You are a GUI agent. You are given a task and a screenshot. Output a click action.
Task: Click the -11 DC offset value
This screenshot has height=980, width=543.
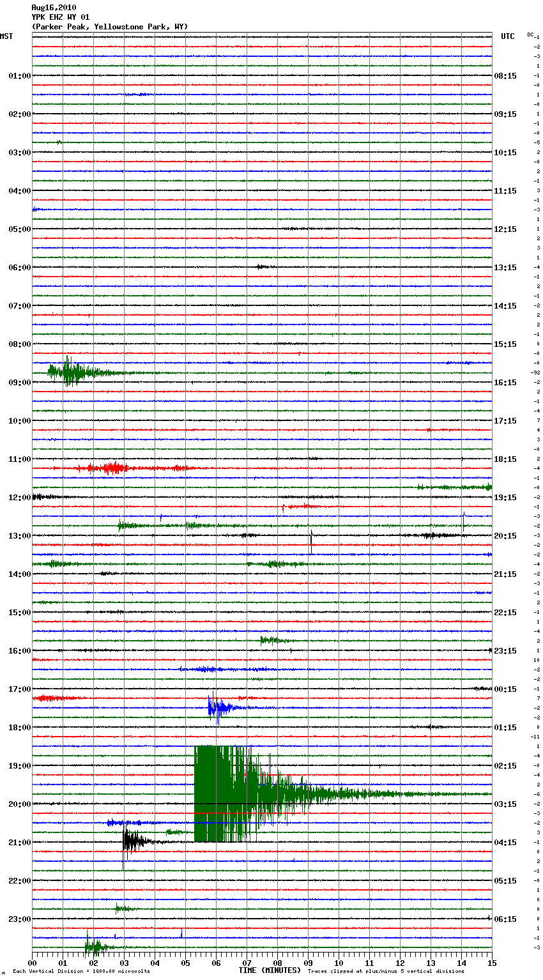(535, 737)
